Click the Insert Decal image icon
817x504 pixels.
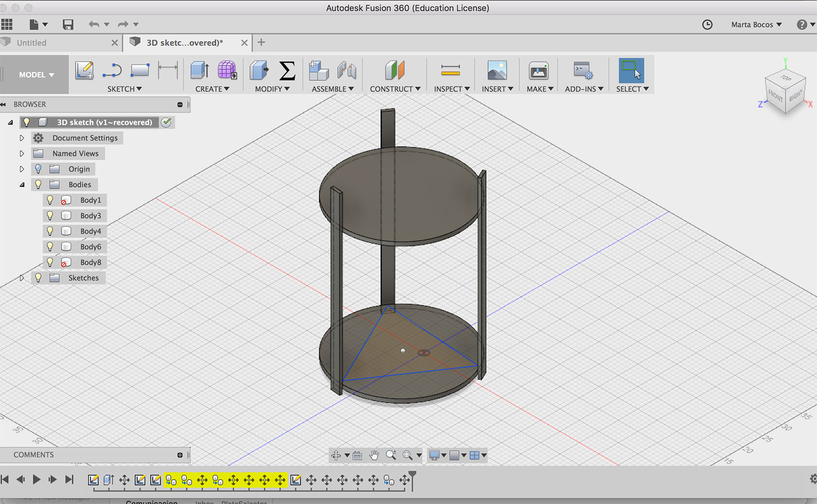497,70
